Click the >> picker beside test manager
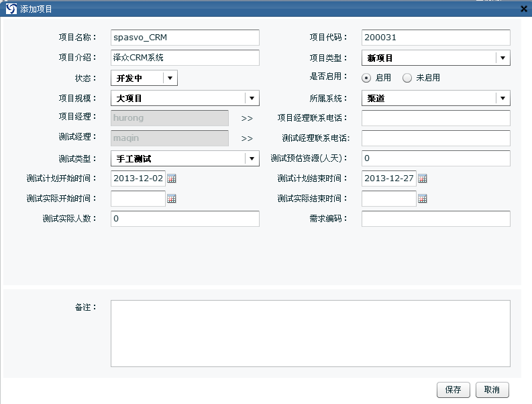Image resolution: width=532 pixels, height=404 pixels. pyautogui.click(x=247, y=139)
